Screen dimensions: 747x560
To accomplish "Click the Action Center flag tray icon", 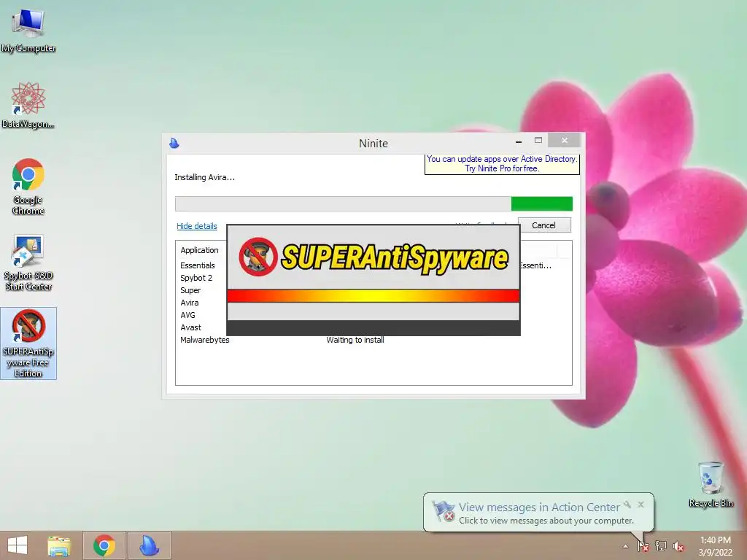I will [x=643, y=545].
